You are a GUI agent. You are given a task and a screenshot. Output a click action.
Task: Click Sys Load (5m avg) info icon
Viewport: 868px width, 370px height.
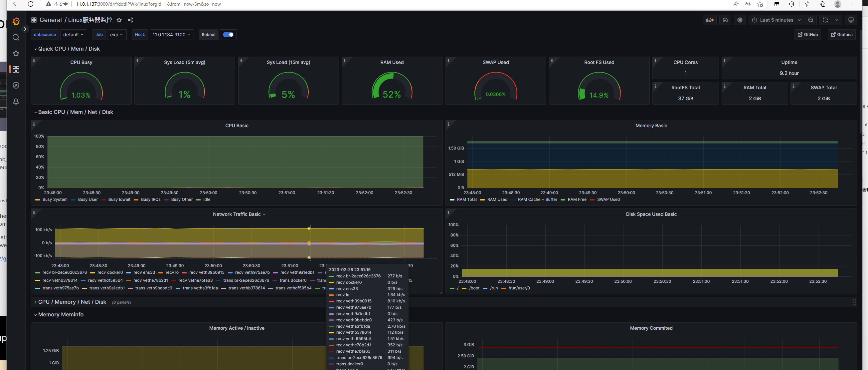tap(137, 61)
